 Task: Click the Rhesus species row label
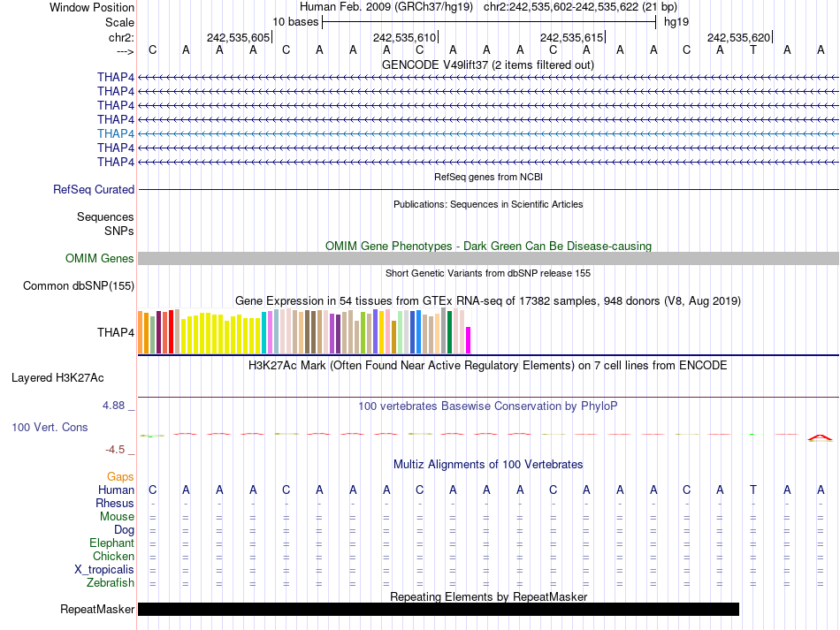click(115, 503)
